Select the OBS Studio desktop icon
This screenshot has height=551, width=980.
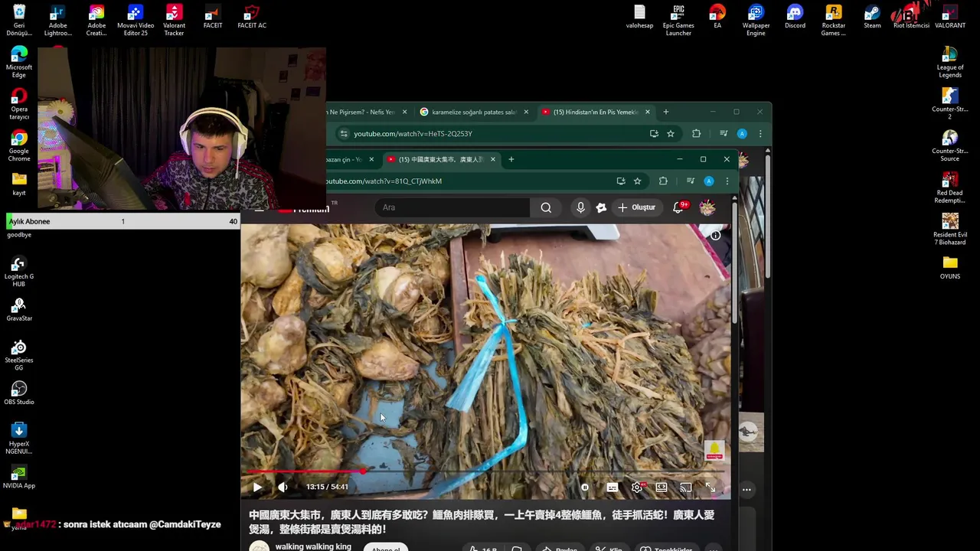[x=19, y=393]
